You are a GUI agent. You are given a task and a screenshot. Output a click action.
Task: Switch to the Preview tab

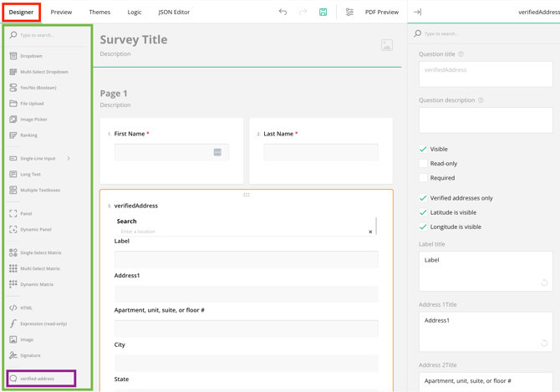[61, 13]
